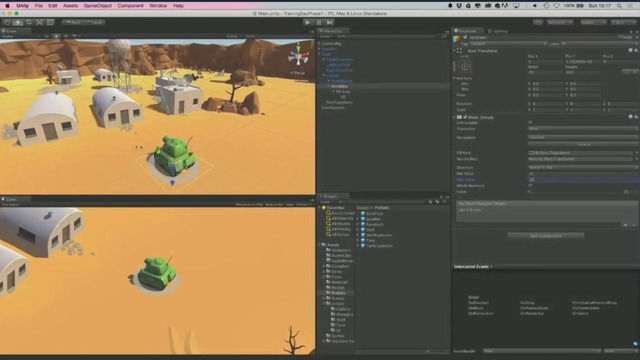The width and height of the screenshot is (640, 360).
Task: Click the Visualize button
Action: (x=583, y=144)
